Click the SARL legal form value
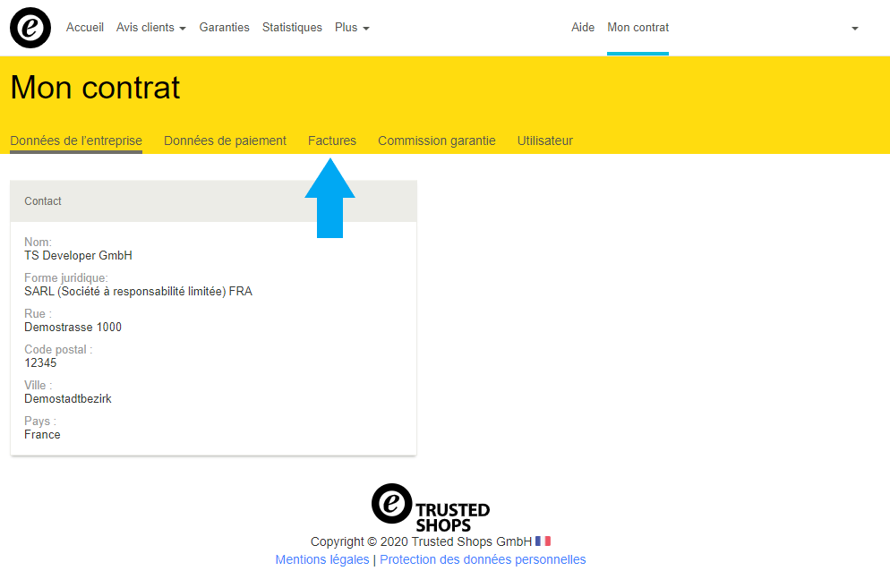 pyautogui.click(x=138, y=291)
